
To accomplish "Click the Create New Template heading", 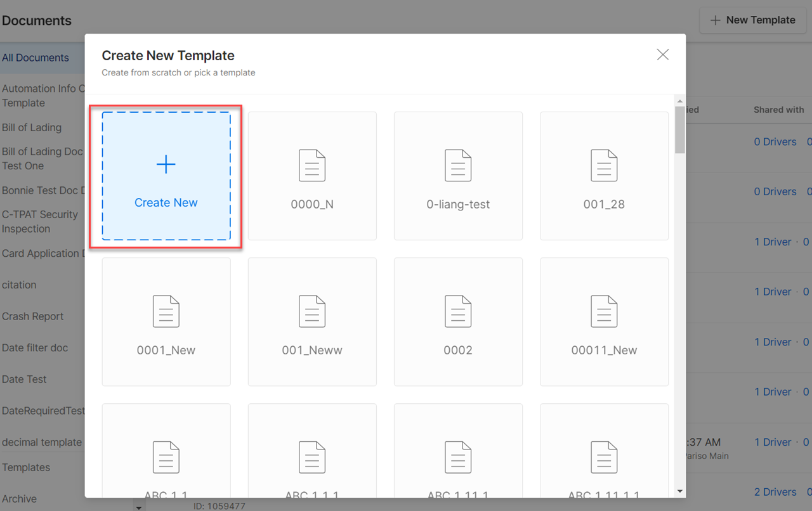I will 168,56.
